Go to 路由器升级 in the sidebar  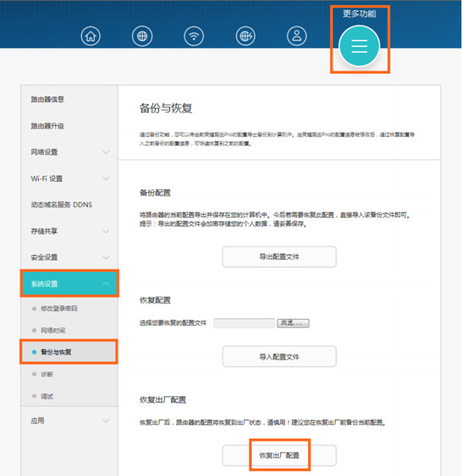[48, 126]
